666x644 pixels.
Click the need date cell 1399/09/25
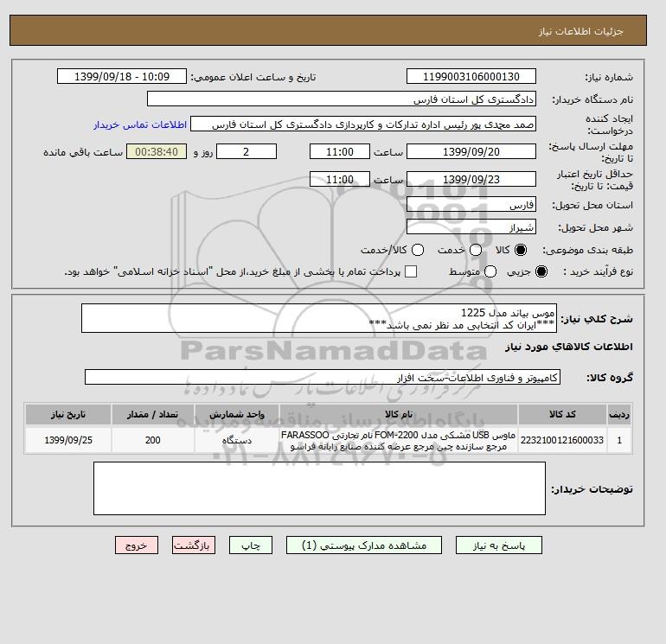point(68,440)
